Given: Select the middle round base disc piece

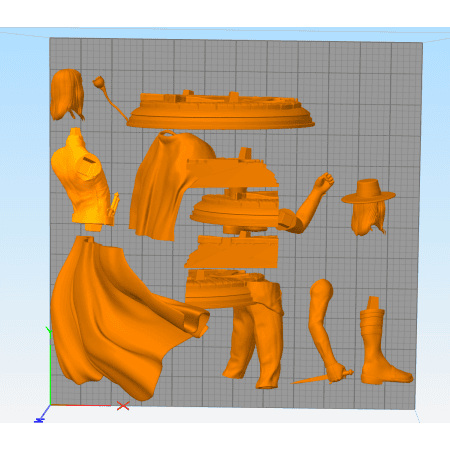Looking at the screenshot, I should click(235, 210).
